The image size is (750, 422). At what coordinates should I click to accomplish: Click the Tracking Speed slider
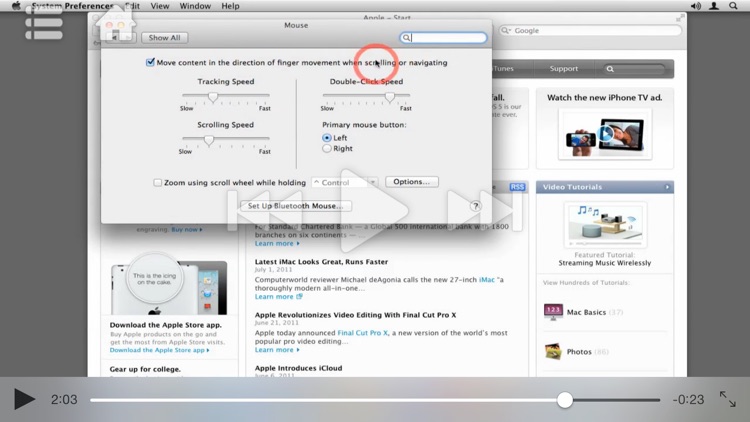pyautogui.click(x=226, y=97)
